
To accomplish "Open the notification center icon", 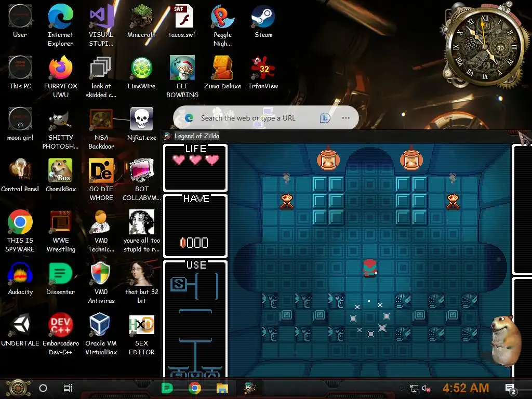I will [511, 389].
